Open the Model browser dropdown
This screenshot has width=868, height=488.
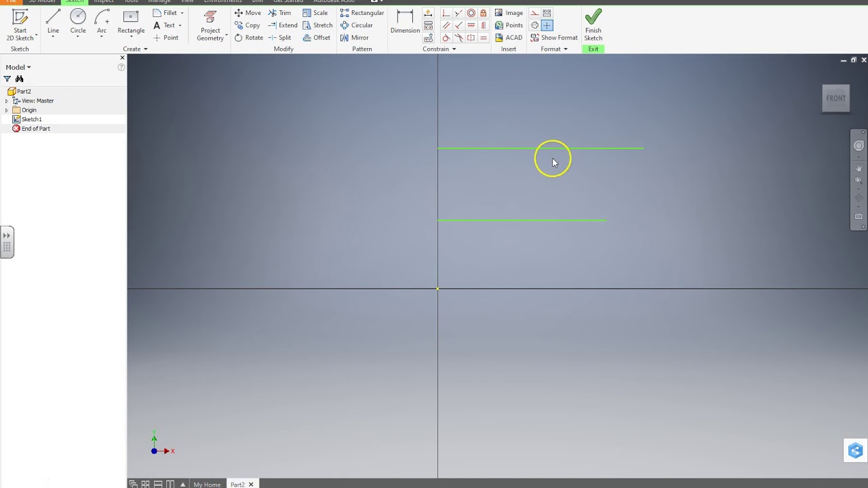click(x=18, y=67)
